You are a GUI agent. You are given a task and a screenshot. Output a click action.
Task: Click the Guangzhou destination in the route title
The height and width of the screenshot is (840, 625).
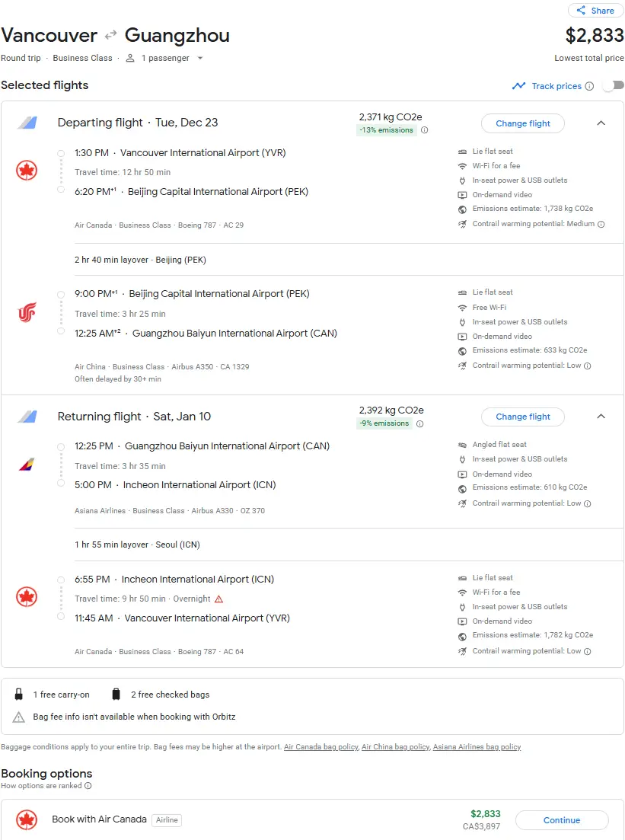point(177,35)
